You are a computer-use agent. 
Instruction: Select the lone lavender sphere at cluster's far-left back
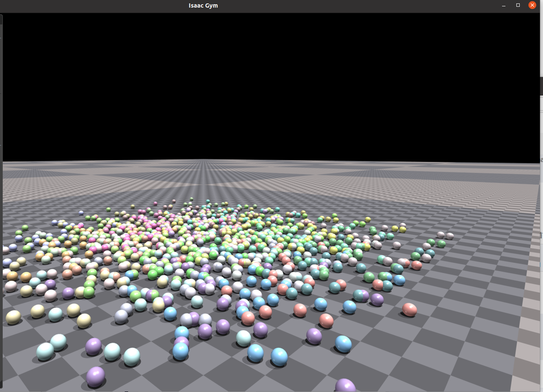(81, 213)
